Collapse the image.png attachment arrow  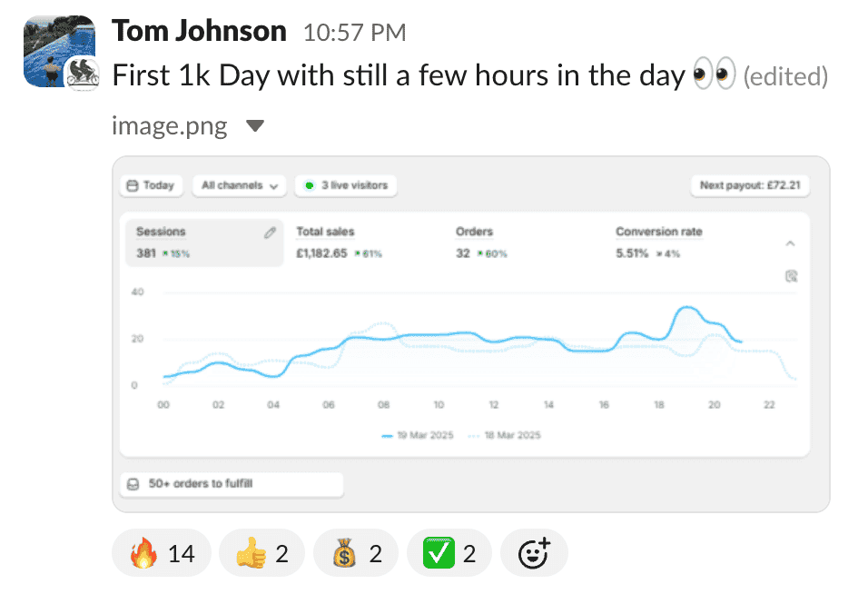tap(255, 125)
